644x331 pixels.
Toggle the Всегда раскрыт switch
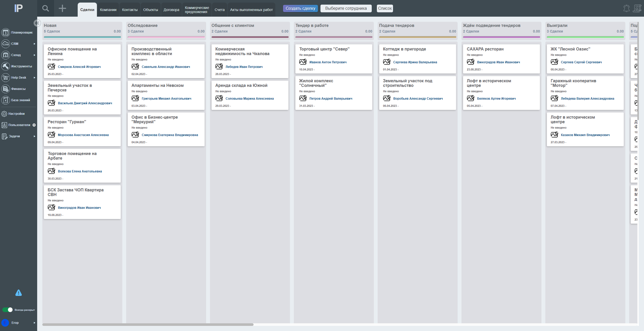pyautogui.click(x=7, y=310)
